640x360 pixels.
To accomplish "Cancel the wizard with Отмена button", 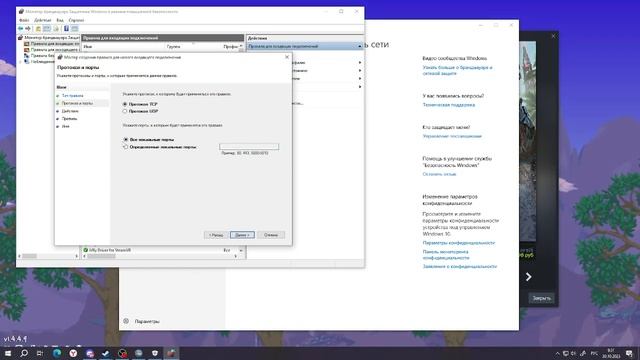I will point(271,235).
